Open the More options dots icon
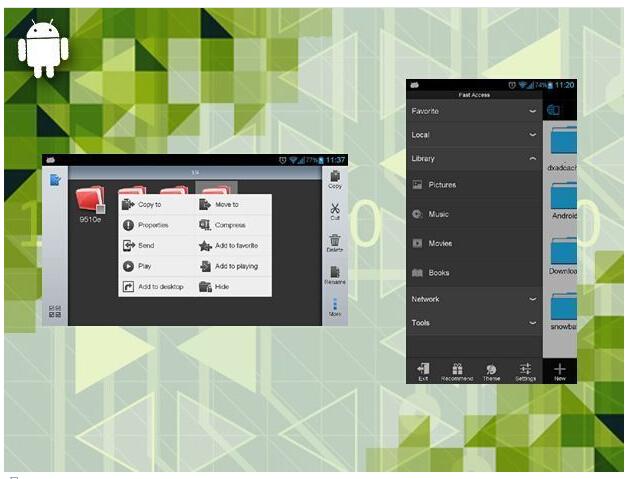This screenshot has width=628, height=479. click(335, 304)
